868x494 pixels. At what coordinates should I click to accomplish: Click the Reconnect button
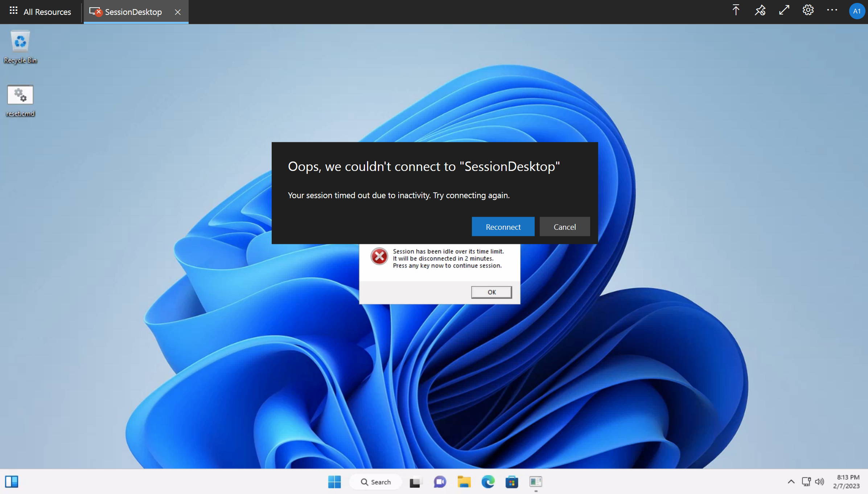coord(503,227)
